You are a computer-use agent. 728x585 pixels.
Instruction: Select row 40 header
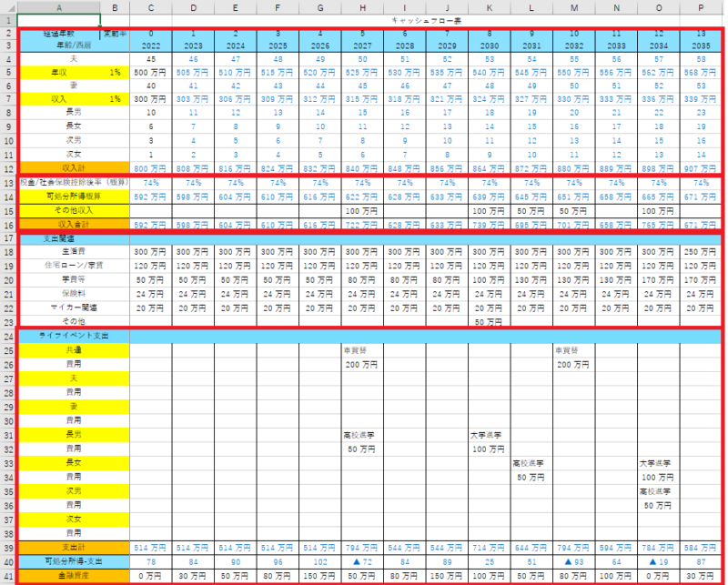8,560
